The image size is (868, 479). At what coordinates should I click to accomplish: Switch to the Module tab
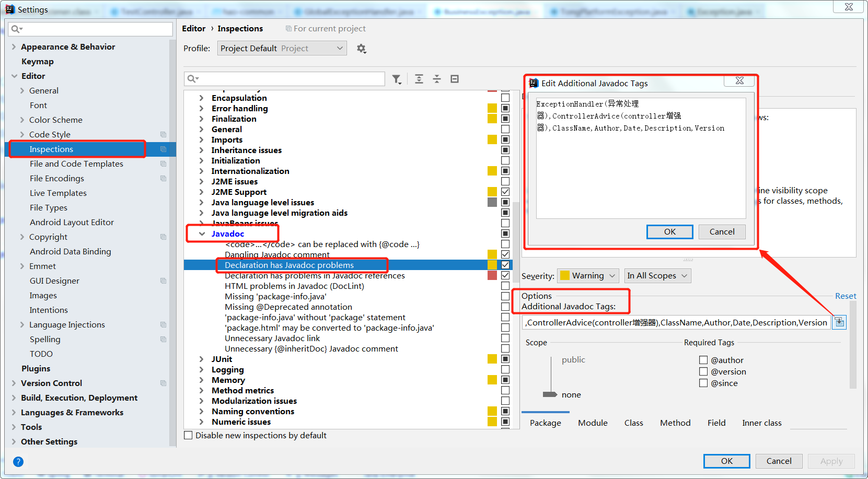click(593, 423)
